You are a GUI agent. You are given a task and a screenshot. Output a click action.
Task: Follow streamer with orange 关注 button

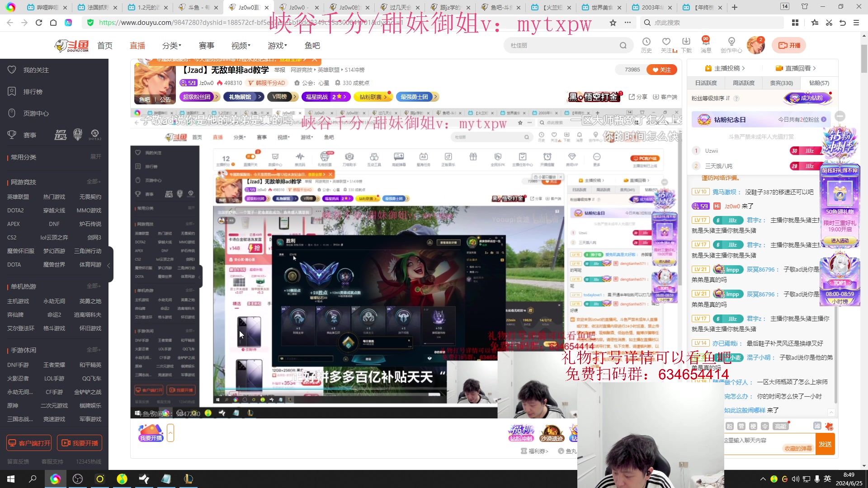(661, 70)
